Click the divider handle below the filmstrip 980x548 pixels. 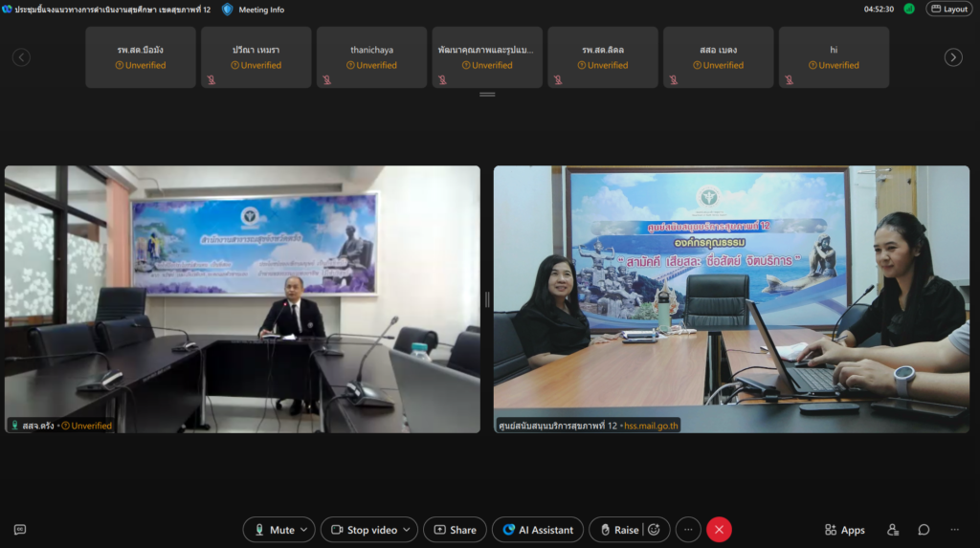point(487,95)
